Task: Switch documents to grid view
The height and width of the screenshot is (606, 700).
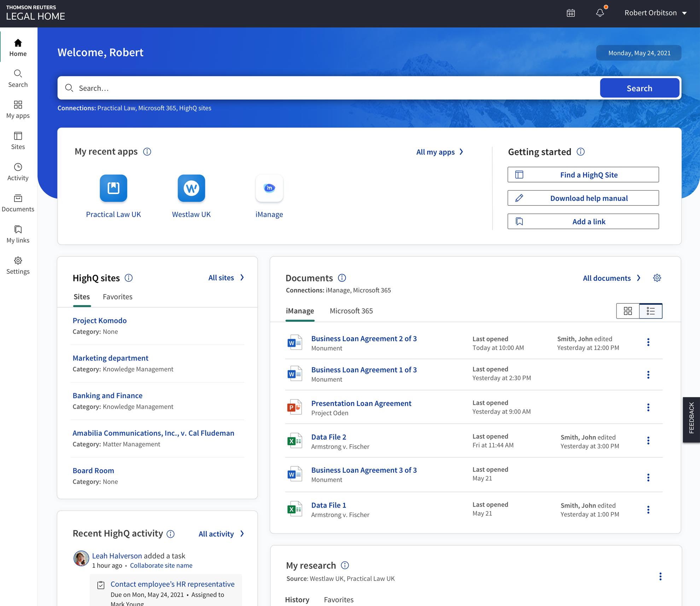Action: click(628, 311)
